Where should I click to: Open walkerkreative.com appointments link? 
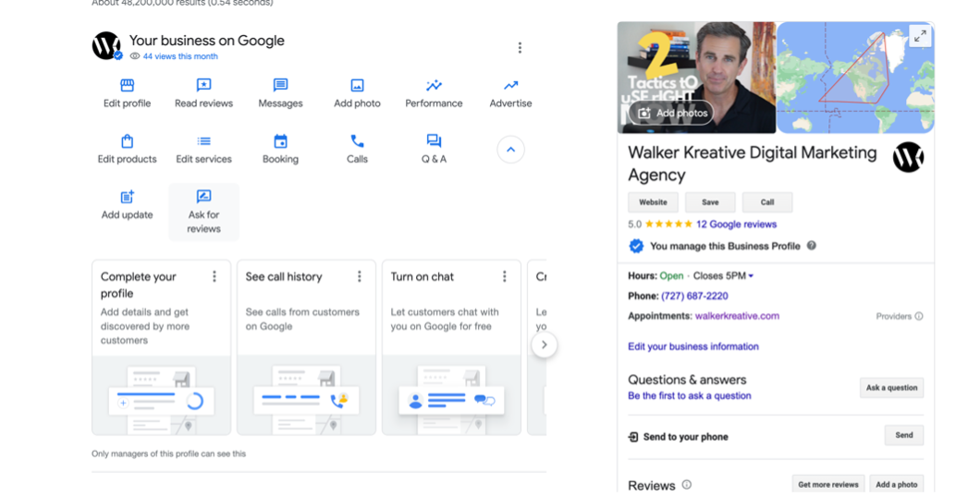click(x=737, y=316)
